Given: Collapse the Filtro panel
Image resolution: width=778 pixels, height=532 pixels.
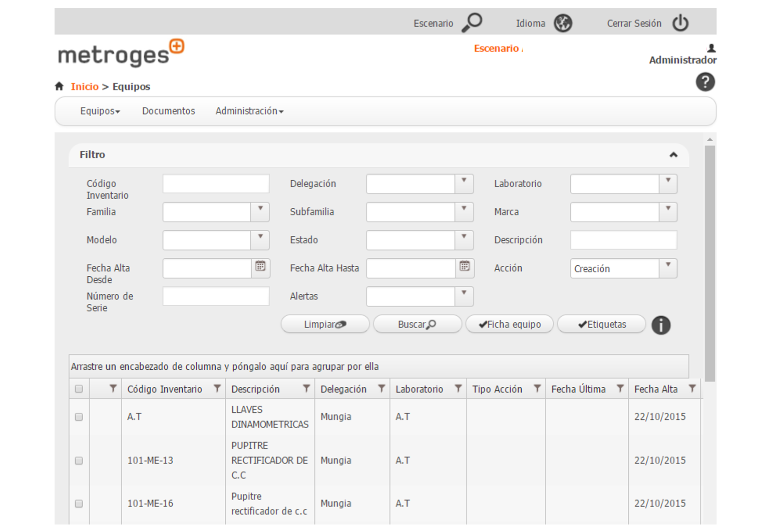Looking at the screenshot, I should 673,155.
